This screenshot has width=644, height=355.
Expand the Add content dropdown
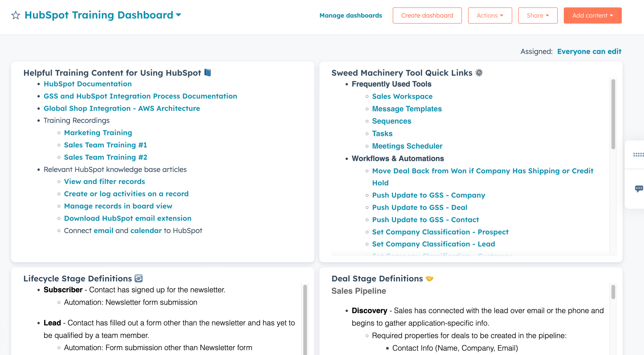pyautogui.click(x=592, y=15)
